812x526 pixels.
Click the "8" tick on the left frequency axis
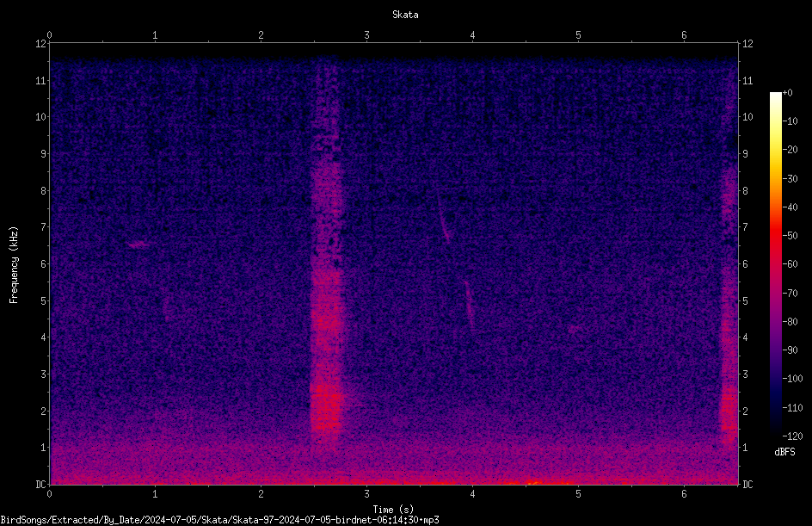pyautogui.click(x=44, y=191)
